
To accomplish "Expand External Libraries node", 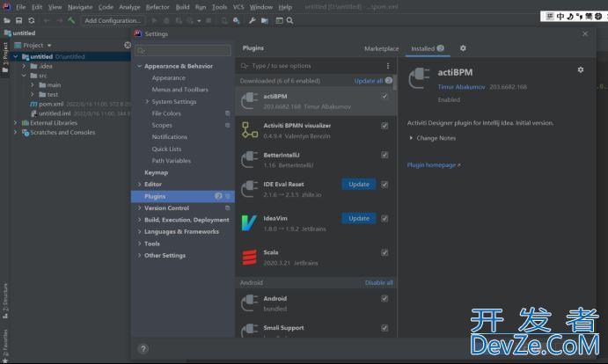I will 16,123.
